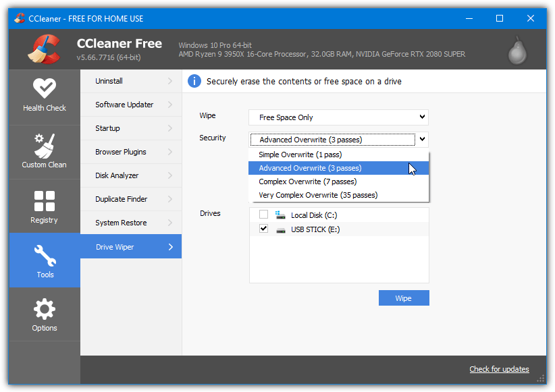Image resolution: width=555 pixels, height=392 pixels.
Task: Open the Wipe dropdown Free Space Only
Action: point(338,117)
